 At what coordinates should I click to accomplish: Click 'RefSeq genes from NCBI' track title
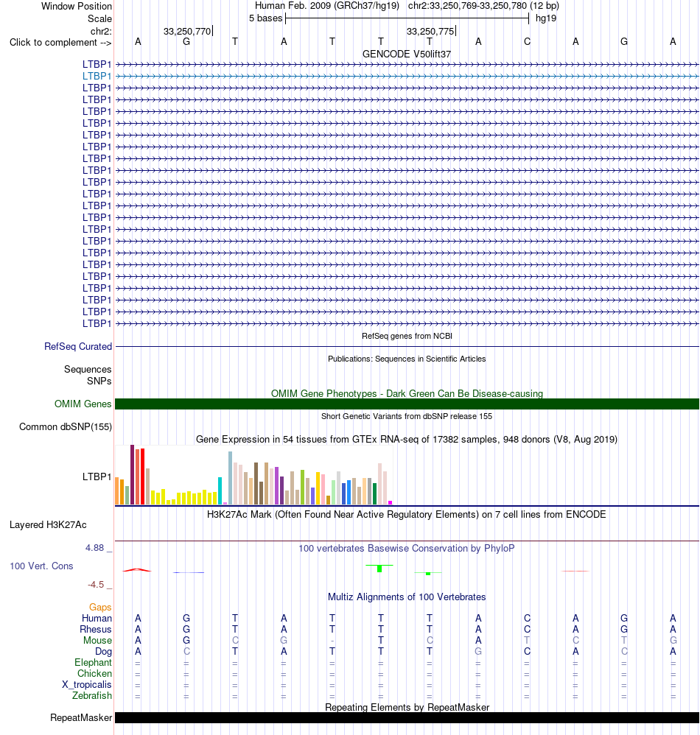(407, 336)
